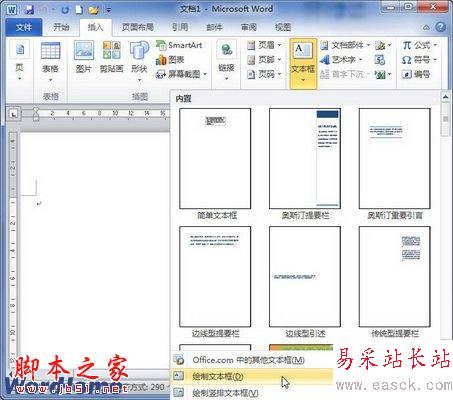Open the 符号 symbol menu
The width and height of the screenshot is (453, 400).
[419, 60]
